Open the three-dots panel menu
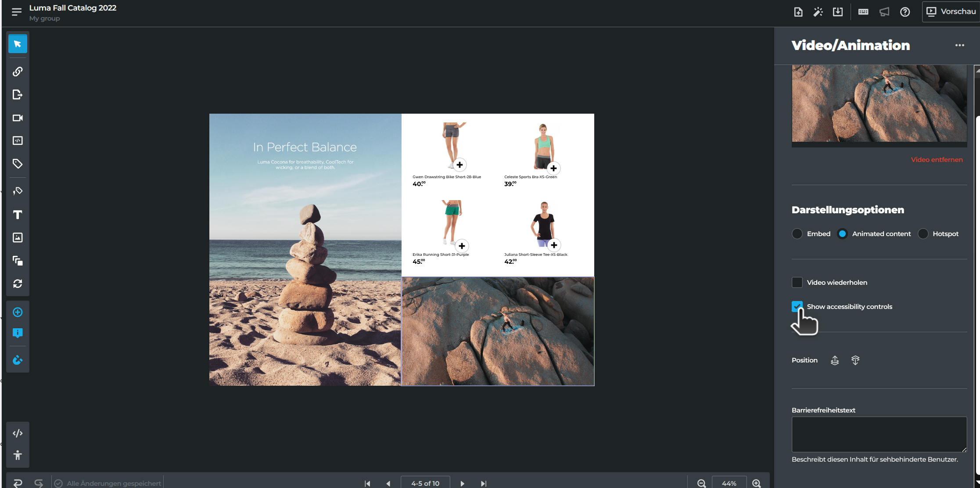Screen dimensions: 980x488 pyautogui.click(x=959, y=45)
